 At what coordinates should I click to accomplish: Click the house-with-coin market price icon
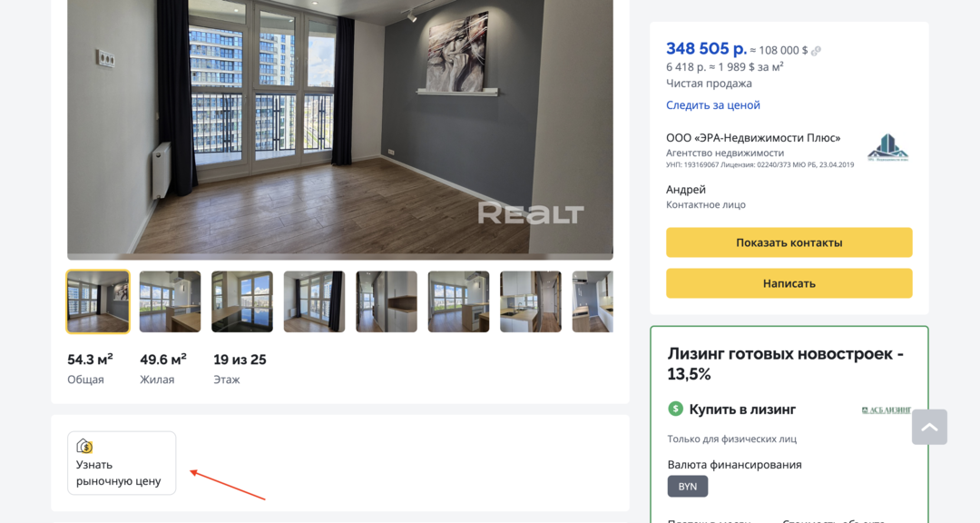click(x=84, y=446)
